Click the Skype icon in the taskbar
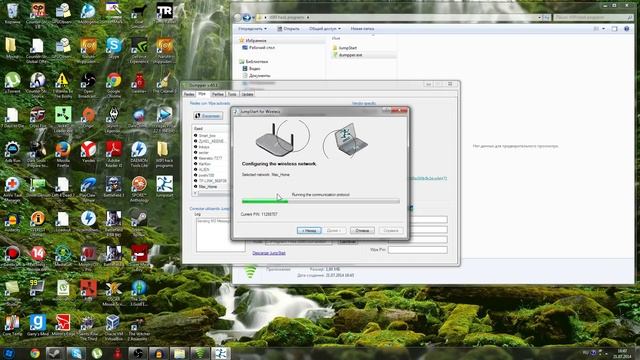Viewport: 640px width, 360px height. click(x=76, y=353)
